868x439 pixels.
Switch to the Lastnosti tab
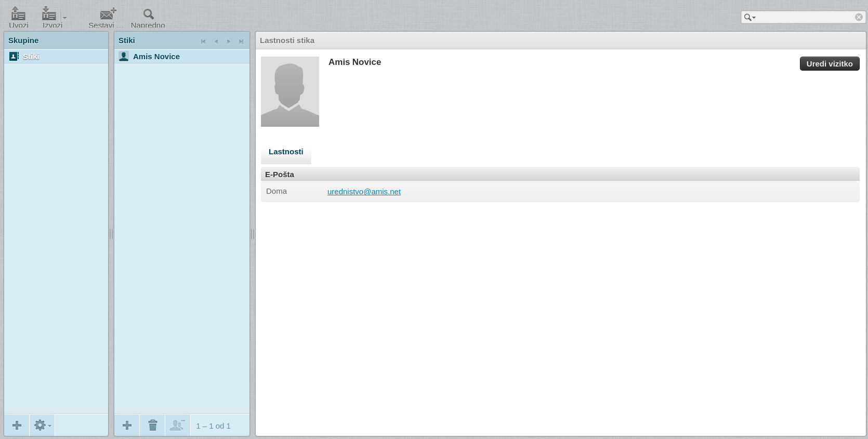(286, 152)
